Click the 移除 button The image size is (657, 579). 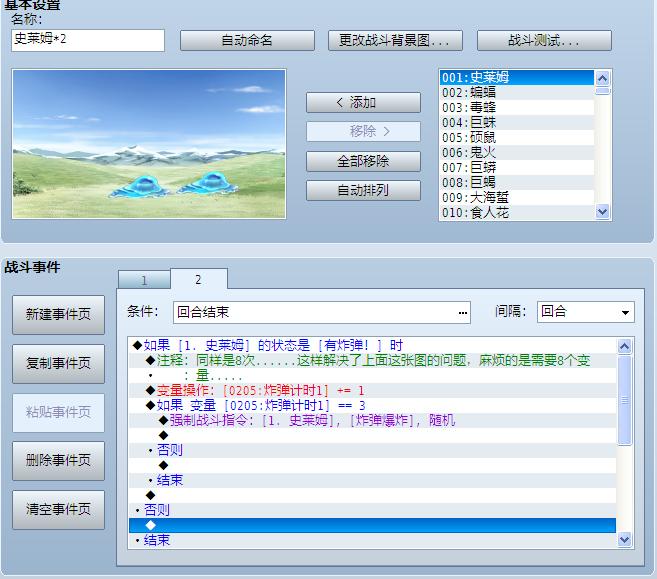point(363,132)
